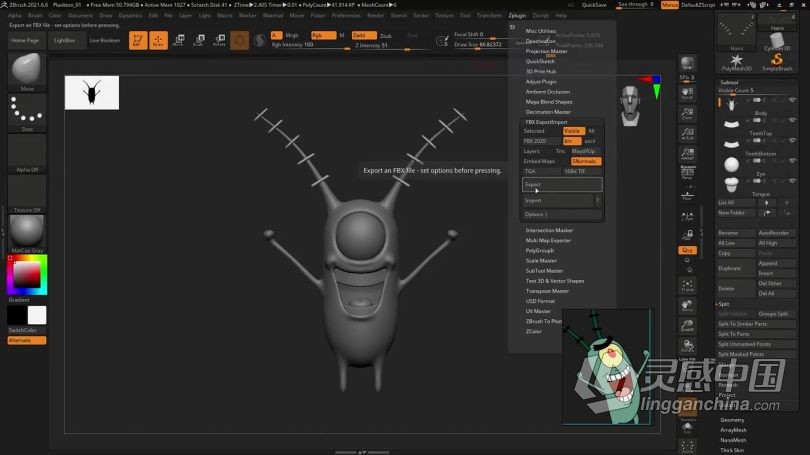Expand the Geometry palette section
The height and width of the screenshot is (455, 810).
click(x=732, y=420)
